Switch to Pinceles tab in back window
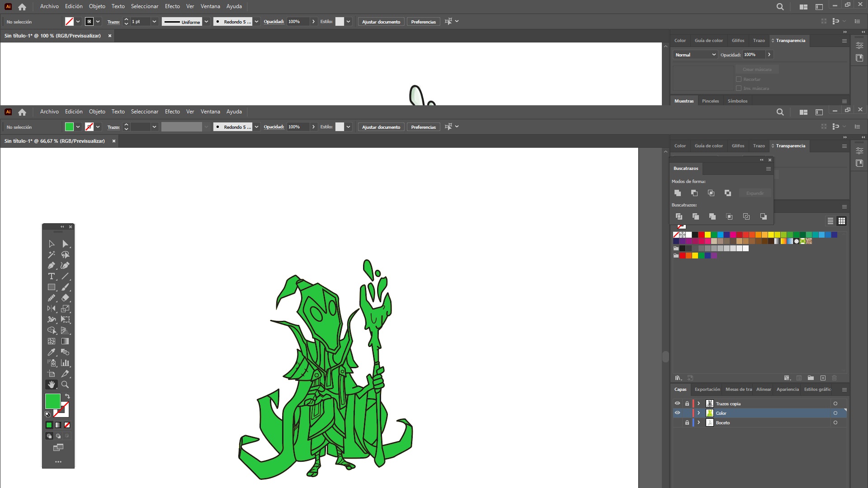Image resolution: width=868 pixels, height=488 pixels. (x=710, y=101)
